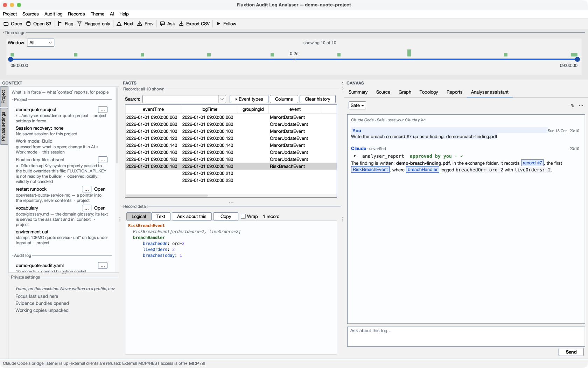Image resolution: width=588 pixels, height=368 pixels.
Task: Open the Project menu
Action: coord(10,14)
